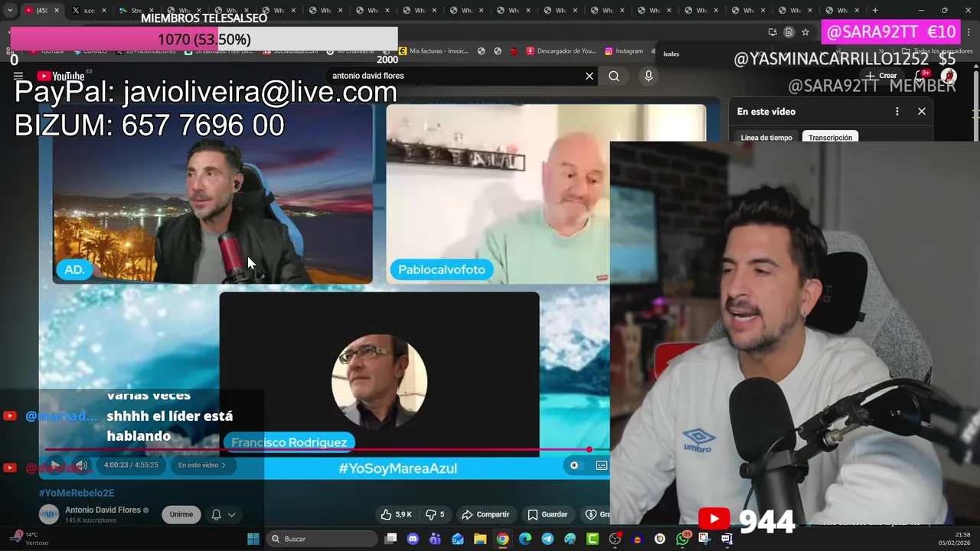The height and width of the screenshot is (551, 980).
Task: Click the Antonio David Flores channel avatar
Action: (x=49, y=514)
